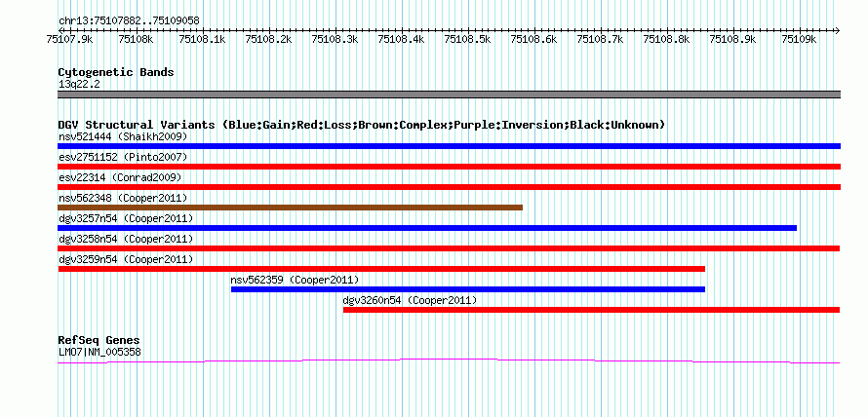The image size is (868, 417).
Task: Select the red esv22314 loss bar
Action: 449,187
